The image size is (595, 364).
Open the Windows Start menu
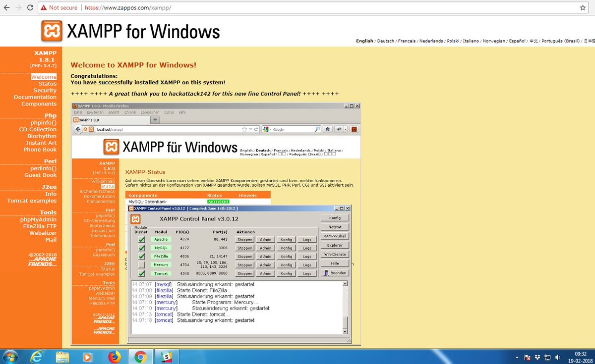coord(10,356)
